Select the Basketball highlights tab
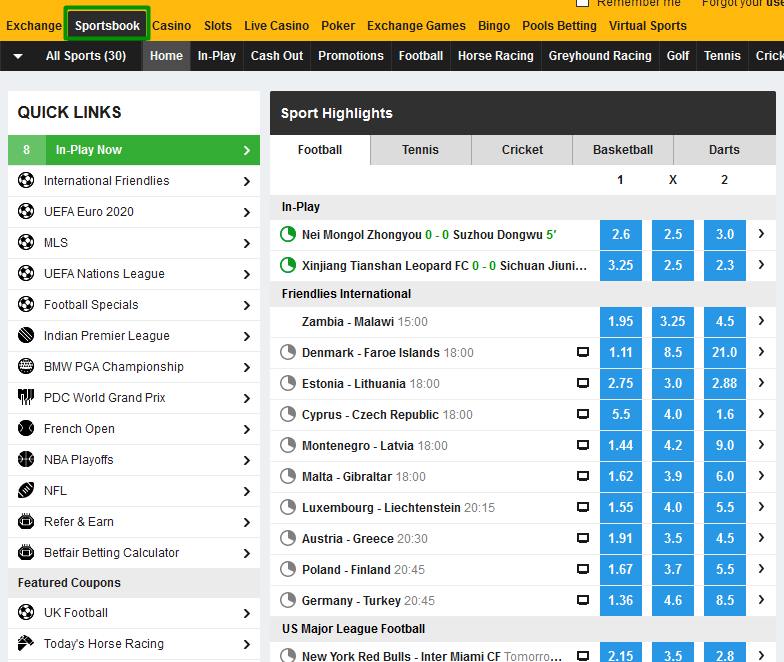This screenshot has width=784, height=662. coord(622,150)
